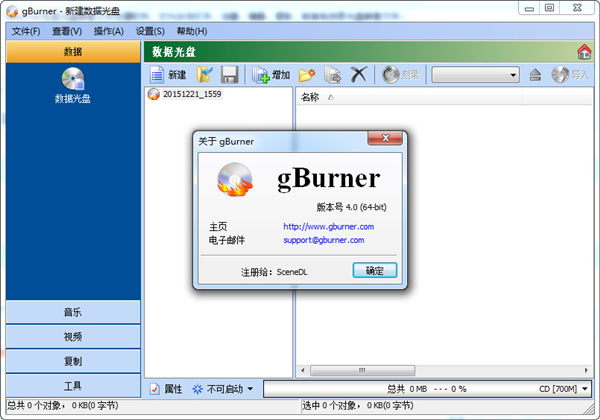This screenshot has width=600, height=420.
Task: Click the right arrow of horizontal scrollbar
Action: click(x=586, y=370)
